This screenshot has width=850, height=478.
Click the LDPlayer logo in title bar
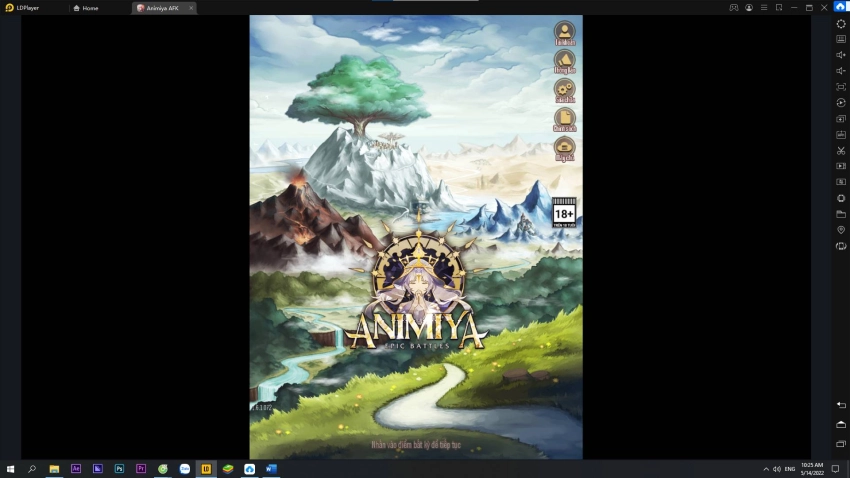point(9,8)
